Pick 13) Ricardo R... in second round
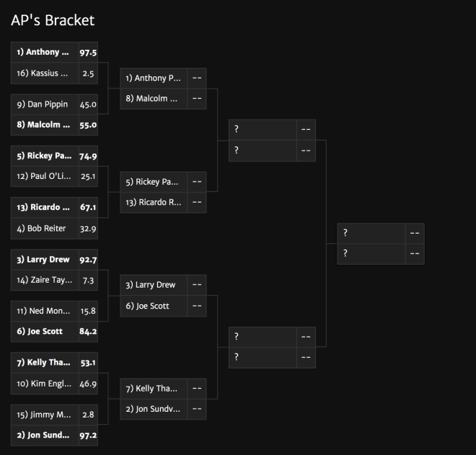Image resolution: width=476 pixels, height=455 pixels. point(163,203)
